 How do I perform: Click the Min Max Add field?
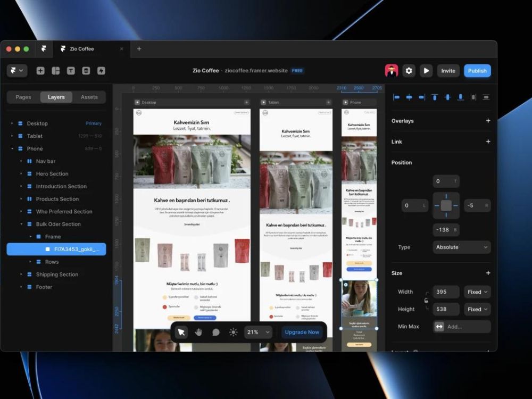pyautogui.click(x=461, y=327)
